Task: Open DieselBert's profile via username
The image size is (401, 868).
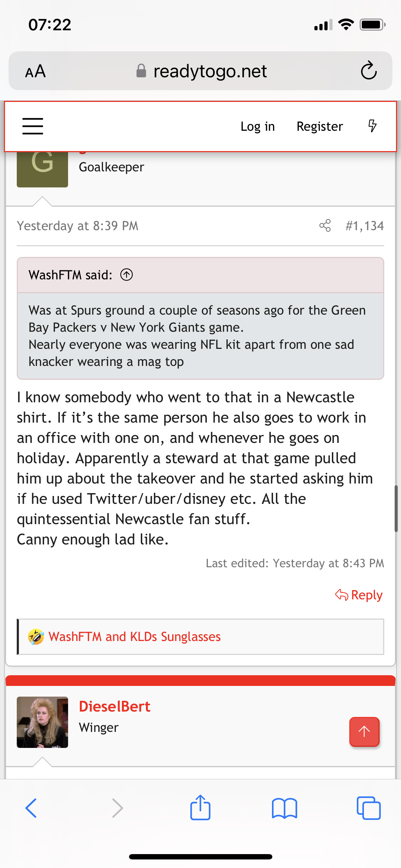Action: click(x=114, y=706)
